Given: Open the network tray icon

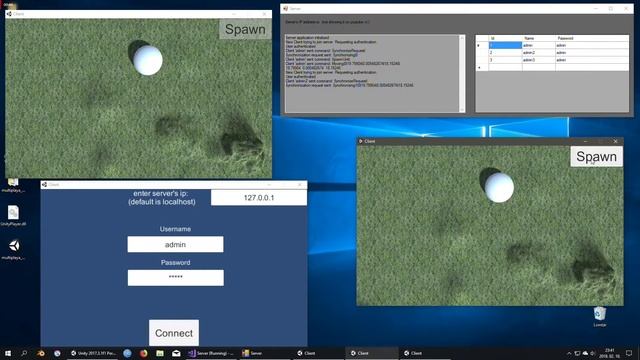Looking at the screenshot, I should tap(577, 353).
